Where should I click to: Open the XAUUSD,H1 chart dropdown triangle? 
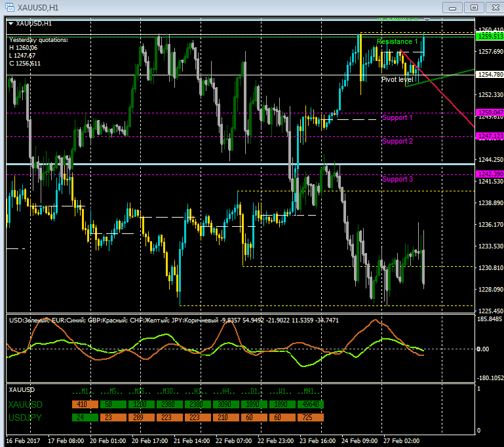(10, 24)
